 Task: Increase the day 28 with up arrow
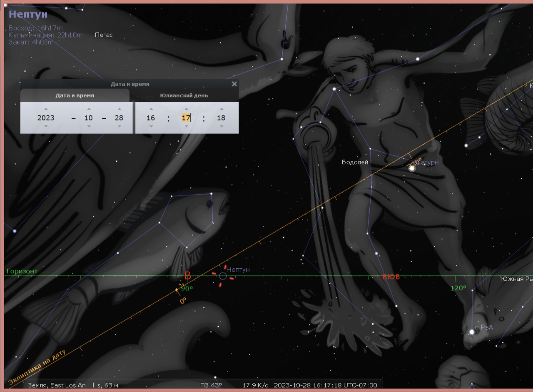119,109
